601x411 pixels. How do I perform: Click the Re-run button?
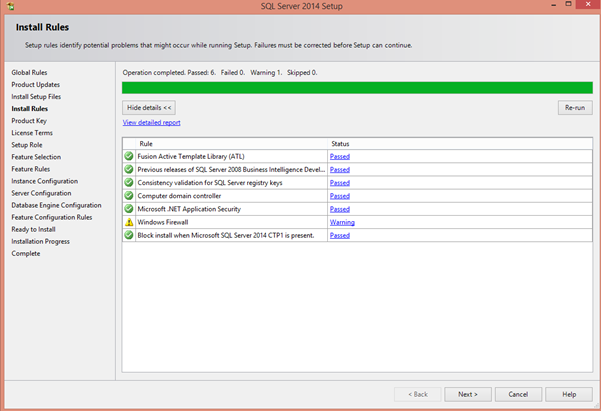click(x=575, y=108)
